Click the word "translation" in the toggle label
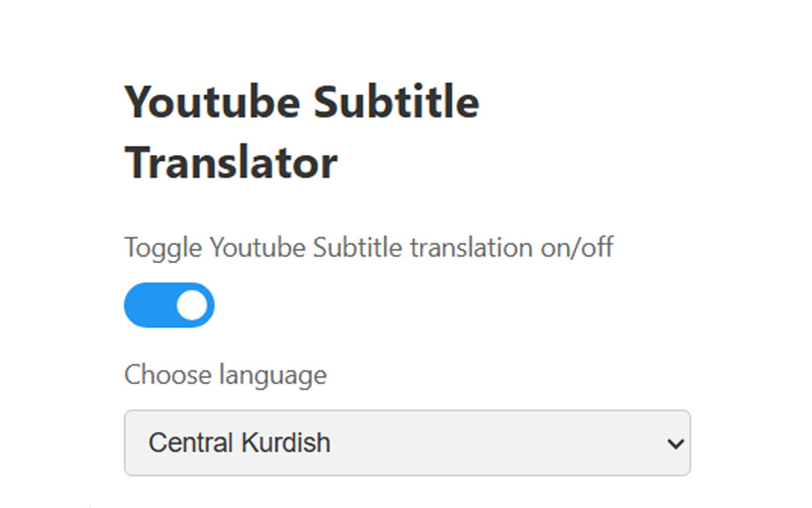Viewport: 812px width, 508px height. pos(472,247)
